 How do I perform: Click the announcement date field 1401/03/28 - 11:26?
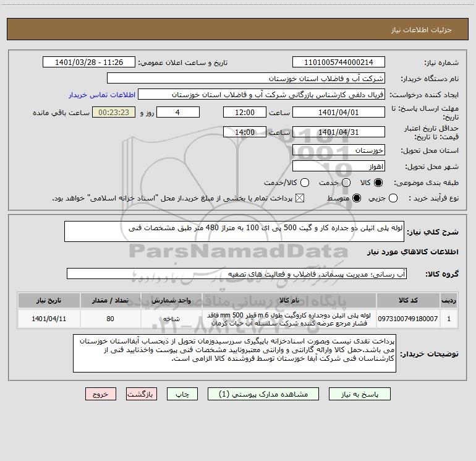89,62
